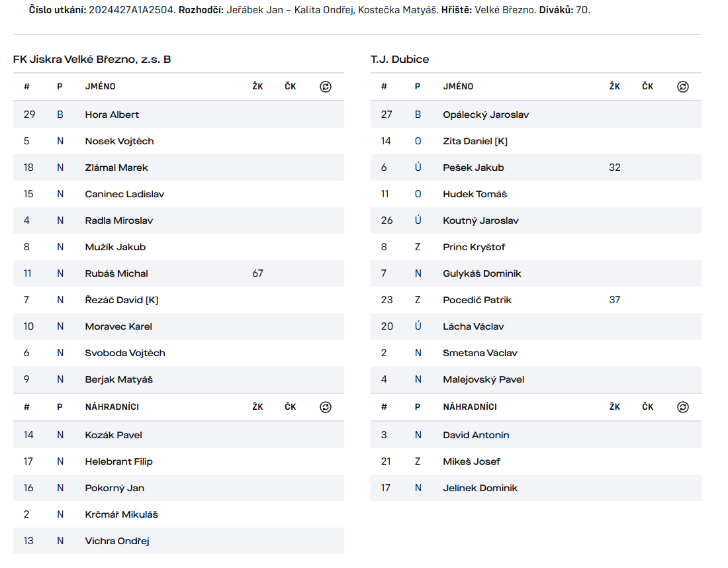728x568 pixels.
Task: Click player Rubáš Michal
Action: 116,273
